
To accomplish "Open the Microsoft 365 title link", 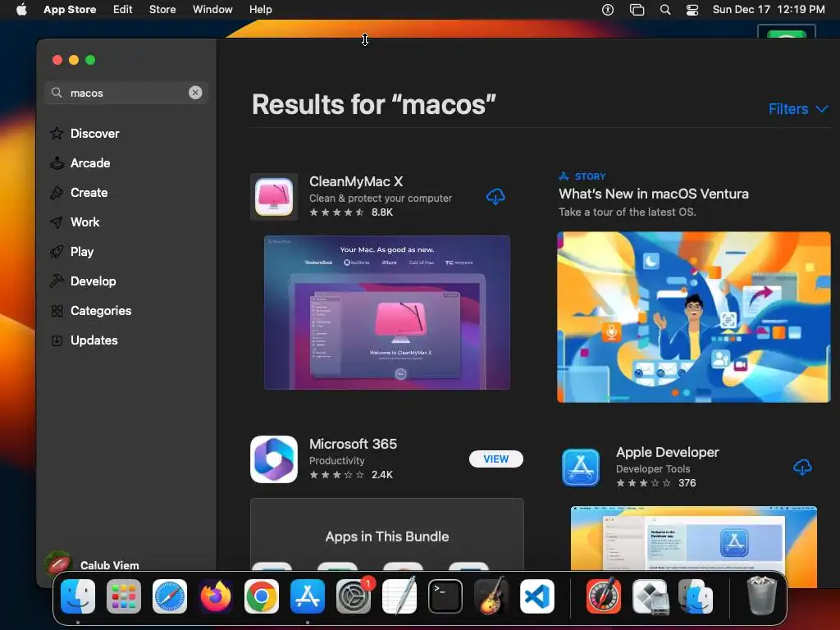I will (353, 444).
